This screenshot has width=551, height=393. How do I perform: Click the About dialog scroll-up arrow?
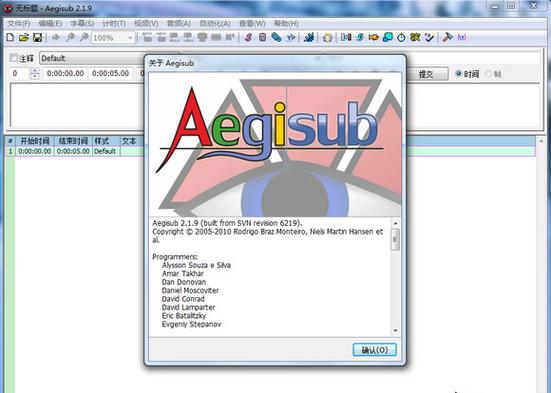coord(395,223)
